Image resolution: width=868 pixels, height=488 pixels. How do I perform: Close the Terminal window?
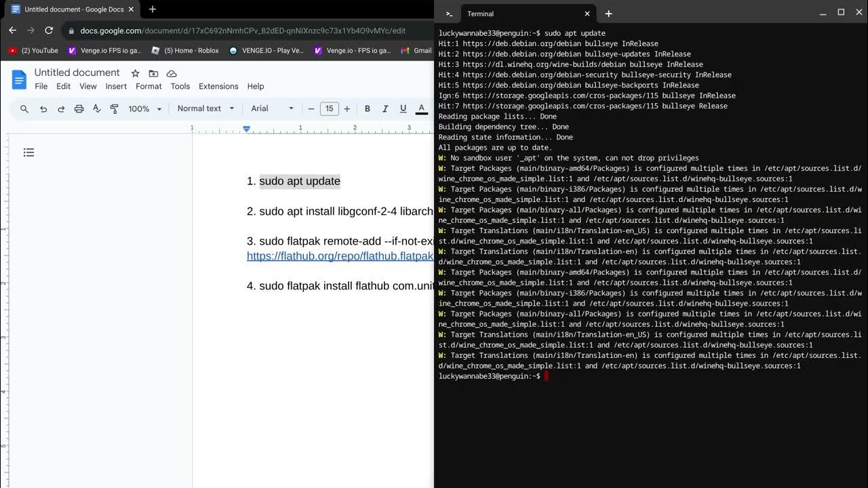[x=859, y=12]
